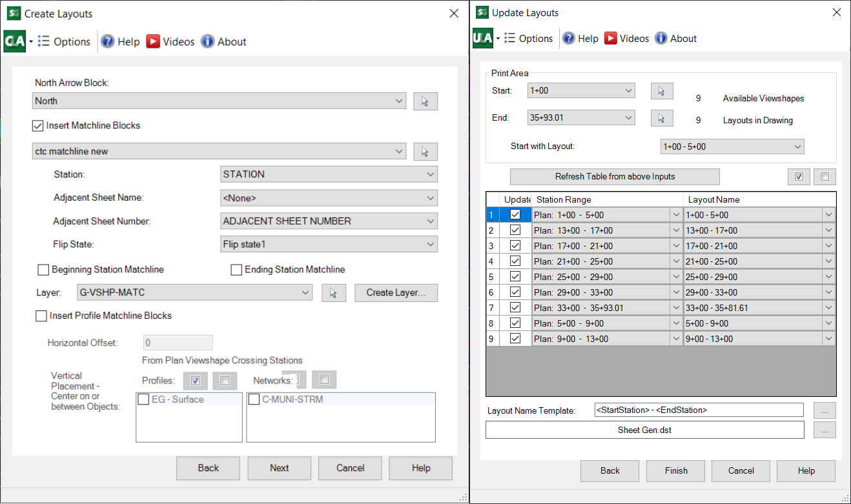This screenshot has width=851, height=504.
Task: Enable Beginning Station Matchline
Action: coord(44,270)
